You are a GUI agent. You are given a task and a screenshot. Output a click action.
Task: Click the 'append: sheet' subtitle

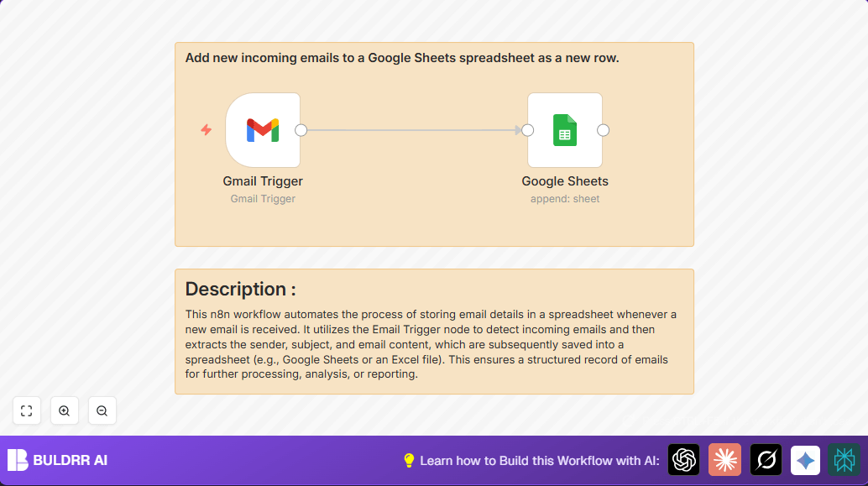pos(565,199)
